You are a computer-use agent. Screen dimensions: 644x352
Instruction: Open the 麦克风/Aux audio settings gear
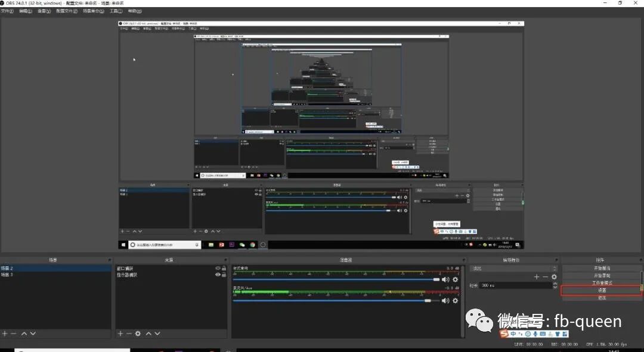click(x=455, y=301)
